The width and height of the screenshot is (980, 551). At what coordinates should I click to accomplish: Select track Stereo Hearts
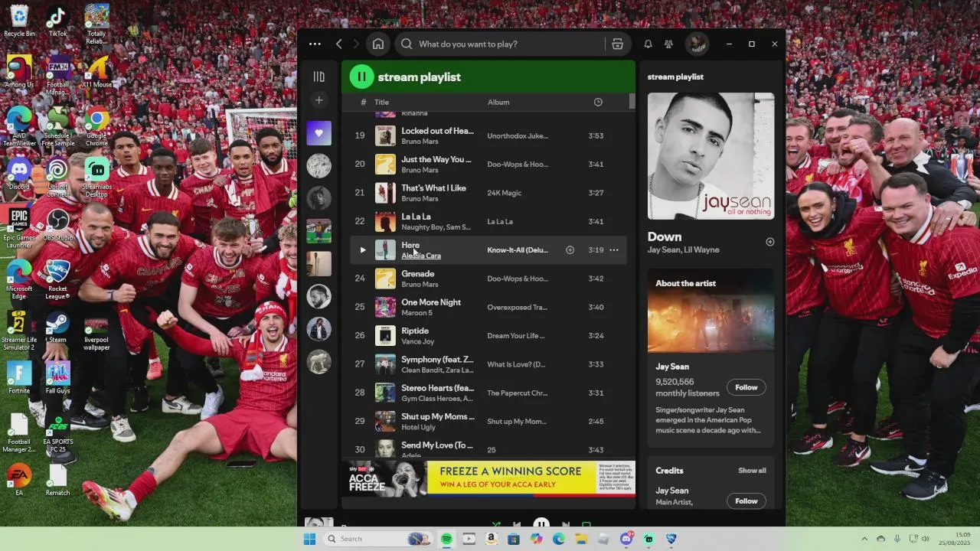tap(488, 393)
